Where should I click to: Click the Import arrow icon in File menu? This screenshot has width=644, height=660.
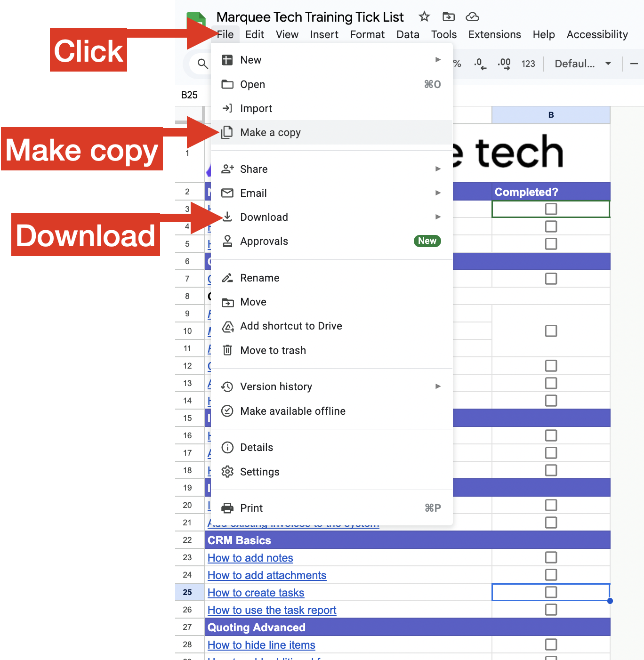pos(227,108)
